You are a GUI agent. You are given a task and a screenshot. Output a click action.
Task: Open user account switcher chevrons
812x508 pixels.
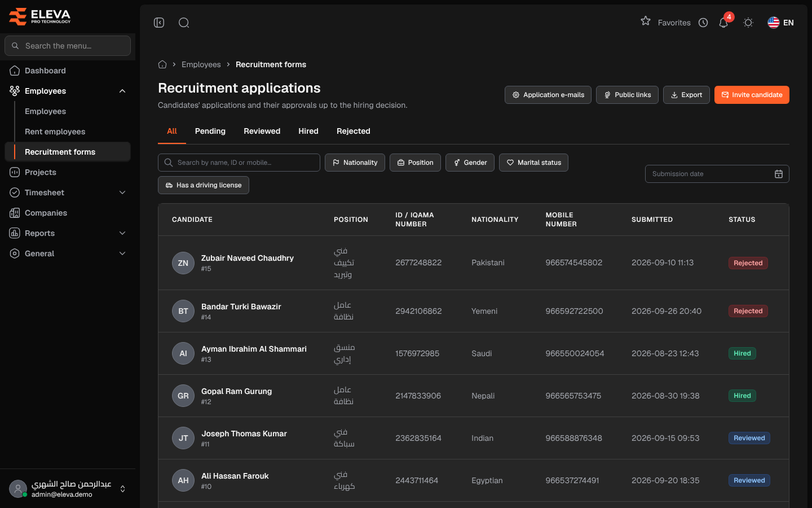[122, 489]
